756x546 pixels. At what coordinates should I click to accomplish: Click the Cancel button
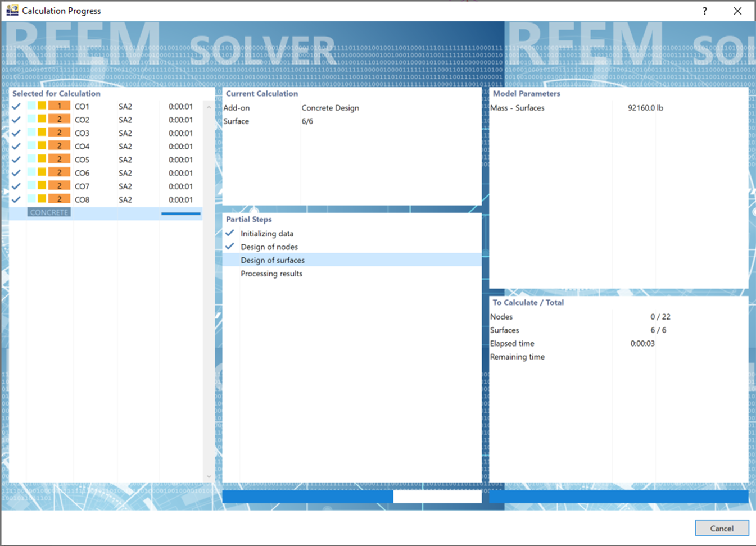pos(722,528)
